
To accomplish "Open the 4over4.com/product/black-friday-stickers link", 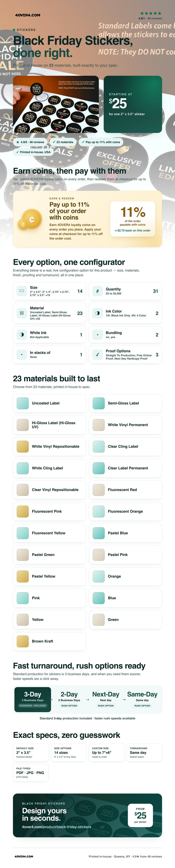I will click(56, 827).
